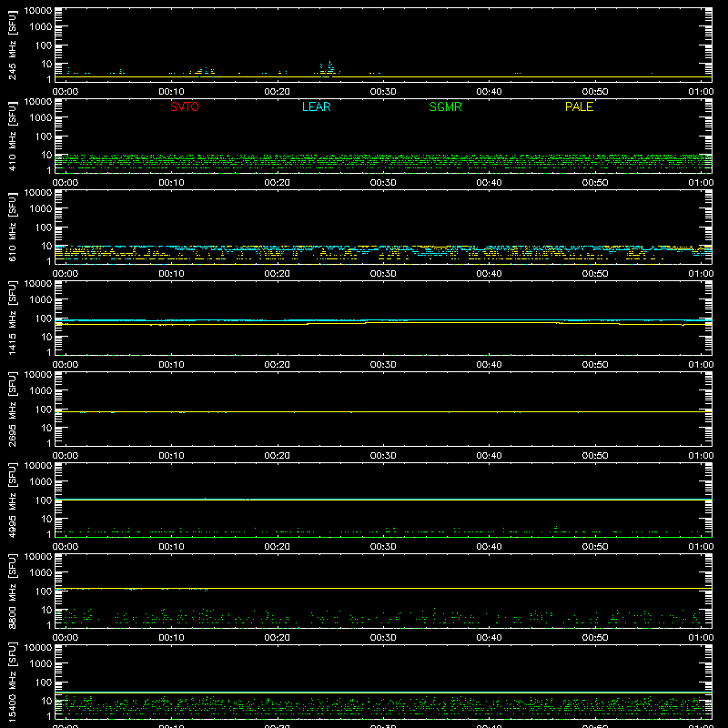Select the '4995 MHz [SFU]' axis title

12,500
